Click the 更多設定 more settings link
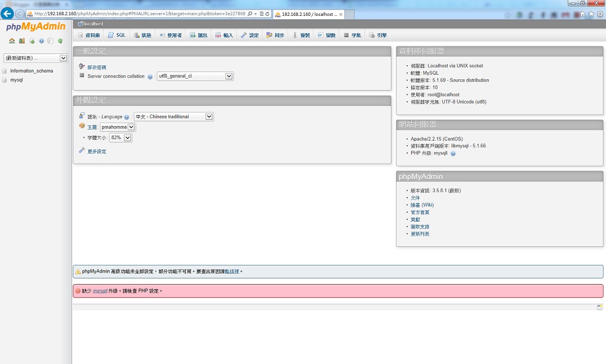This screenshot has height=364, width=606. click(97, 152)
